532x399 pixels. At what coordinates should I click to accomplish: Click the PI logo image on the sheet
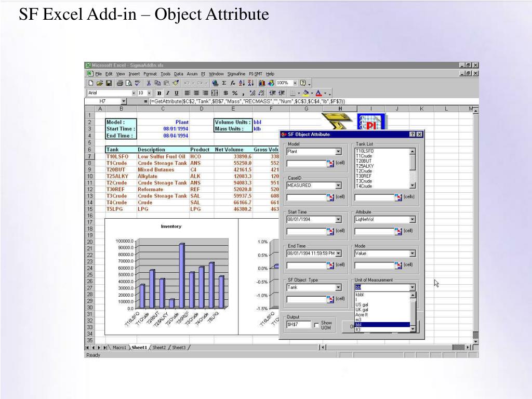(371, 122)
